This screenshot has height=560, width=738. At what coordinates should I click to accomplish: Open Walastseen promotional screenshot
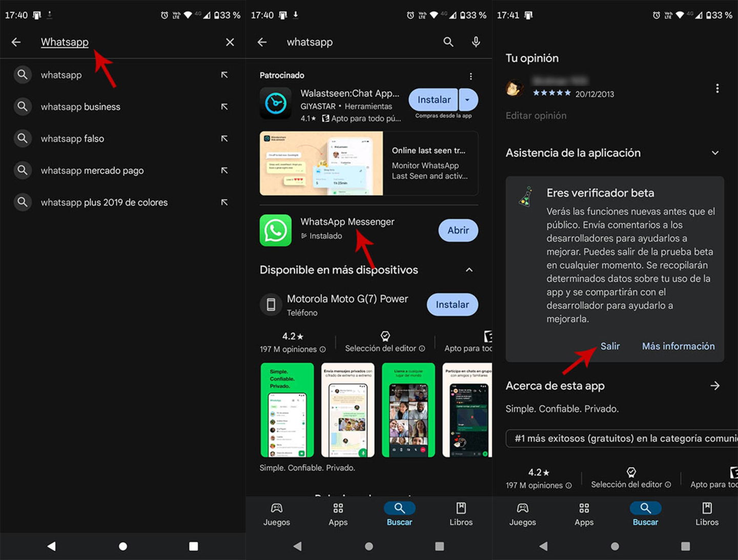tap(321, 163)
